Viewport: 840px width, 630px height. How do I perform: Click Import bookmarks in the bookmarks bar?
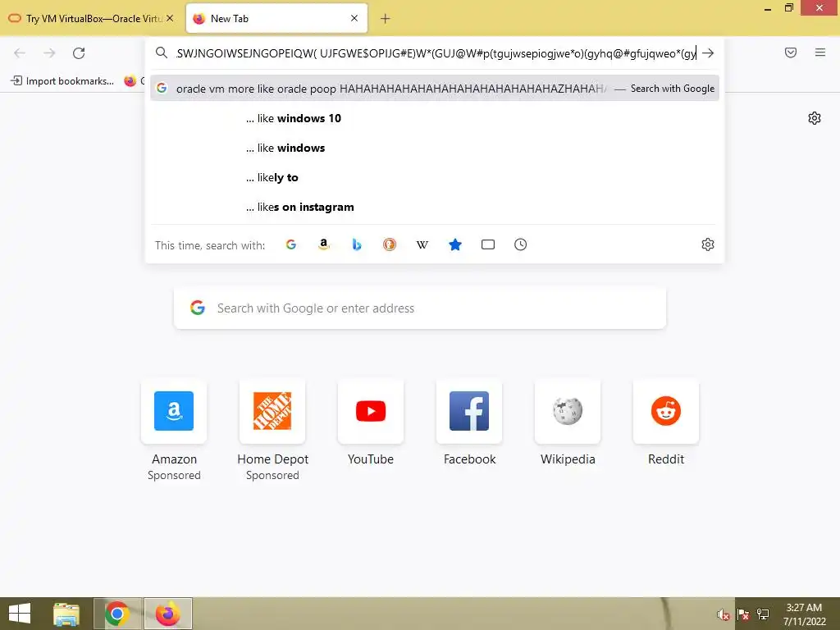[x=62, y=81]
